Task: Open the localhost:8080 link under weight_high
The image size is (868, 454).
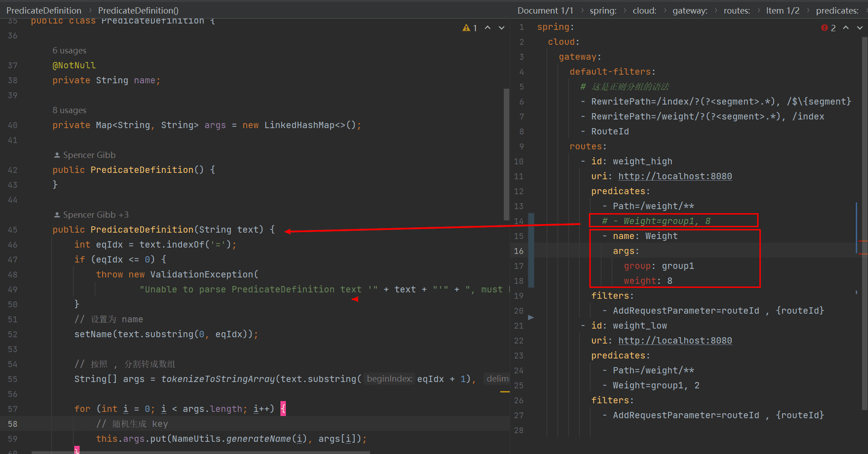Action: [675, 177]
